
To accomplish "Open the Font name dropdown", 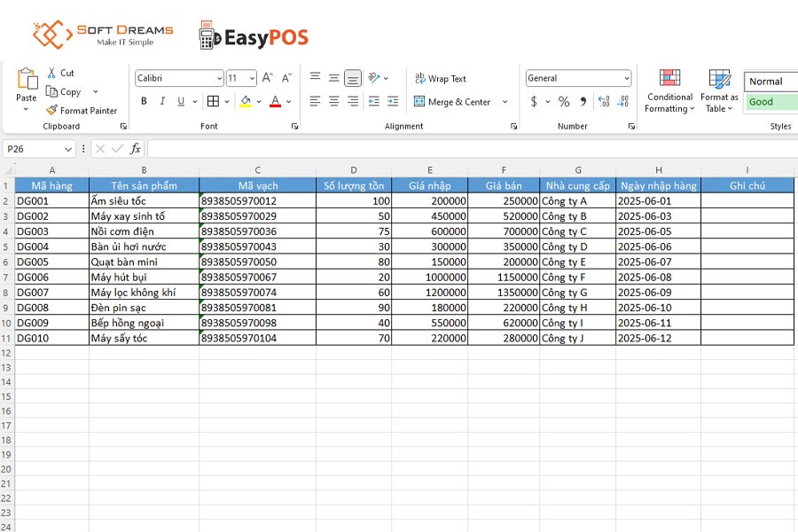I will [177, 78].
